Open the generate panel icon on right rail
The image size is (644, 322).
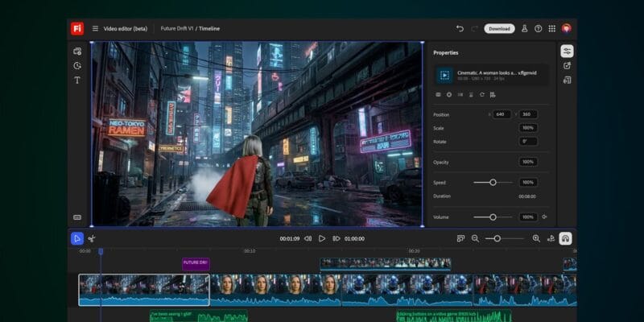567,66
